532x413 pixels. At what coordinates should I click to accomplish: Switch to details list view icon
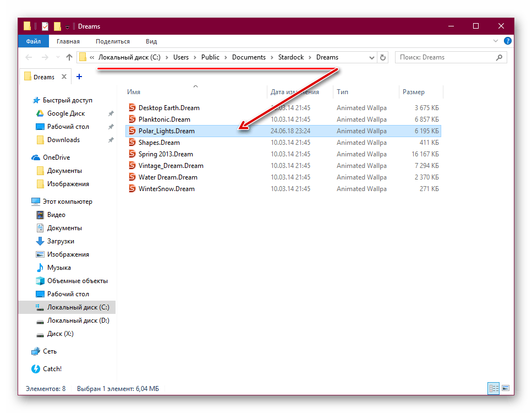tap(493, 388)
